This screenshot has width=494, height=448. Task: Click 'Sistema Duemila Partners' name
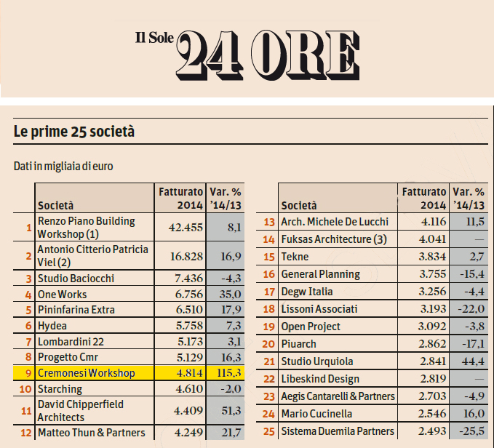(338, 431)
